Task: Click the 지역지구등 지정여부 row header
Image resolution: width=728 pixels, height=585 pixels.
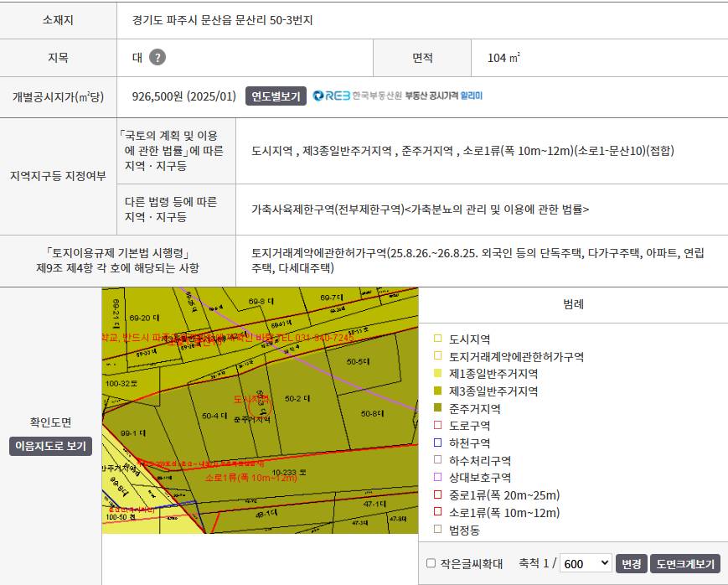Action: [x=58, y=176]
